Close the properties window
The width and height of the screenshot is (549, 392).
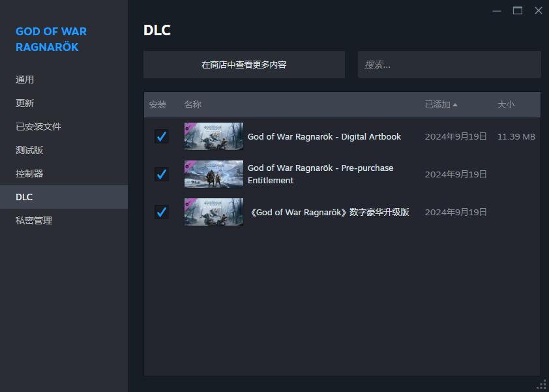click(539, 10)
